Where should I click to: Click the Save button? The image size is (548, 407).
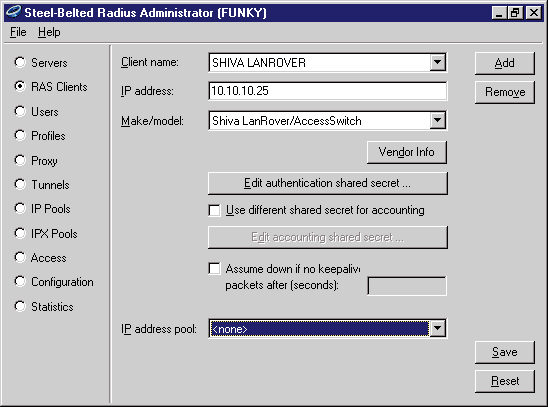(x=505, y=352)
